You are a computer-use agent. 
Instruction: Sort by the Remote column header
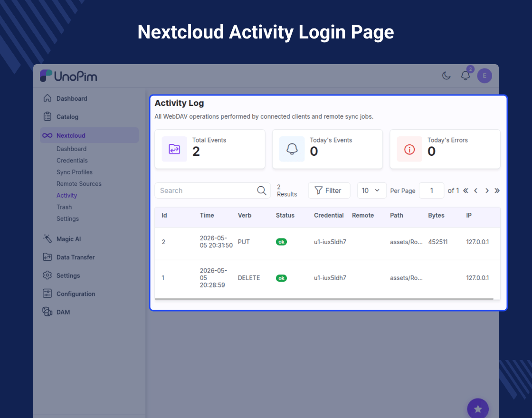363,216
